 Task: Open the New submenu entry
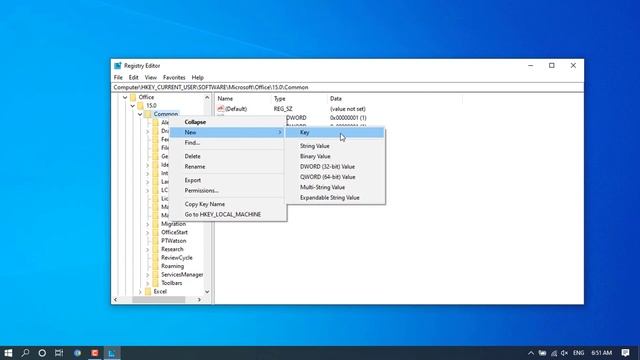click(x=227, y=132)
